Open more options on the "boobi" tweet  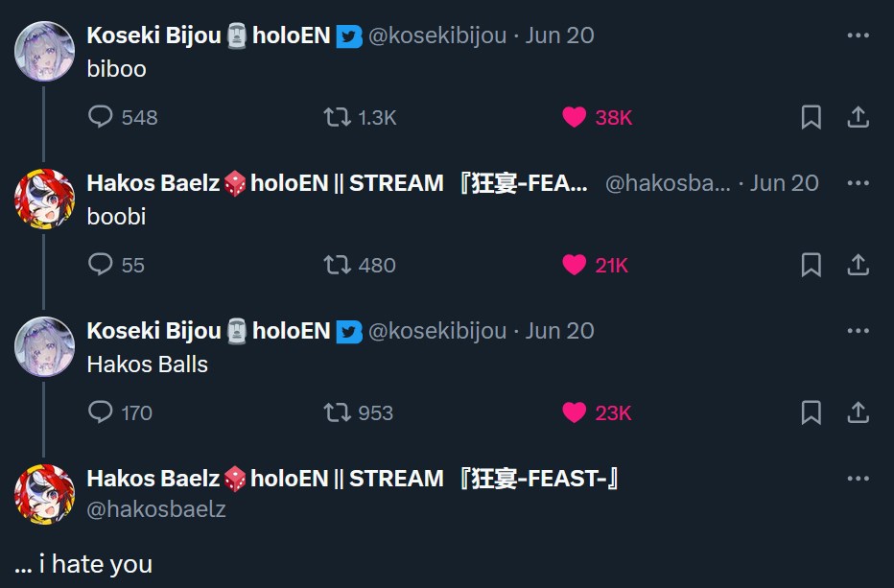pyautogui.click(x=858, y=183)
